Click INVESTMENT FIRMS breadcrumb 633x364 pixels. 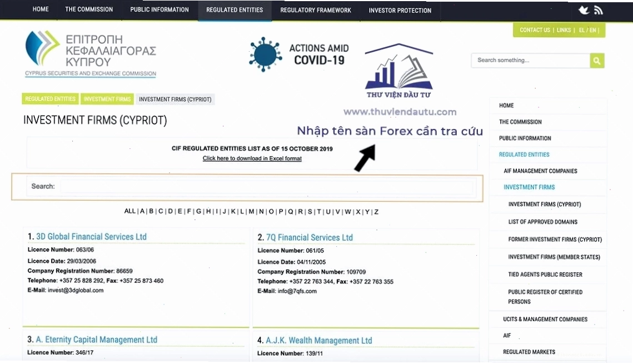(x=107, y=99)
